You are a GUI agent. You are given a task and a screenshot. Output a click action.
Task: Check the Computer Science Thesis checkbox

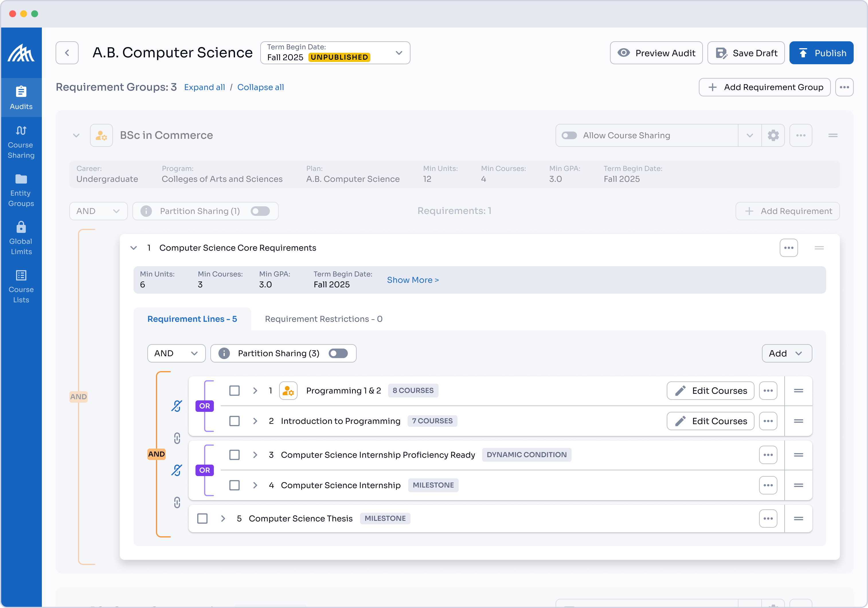click(202, 519)
